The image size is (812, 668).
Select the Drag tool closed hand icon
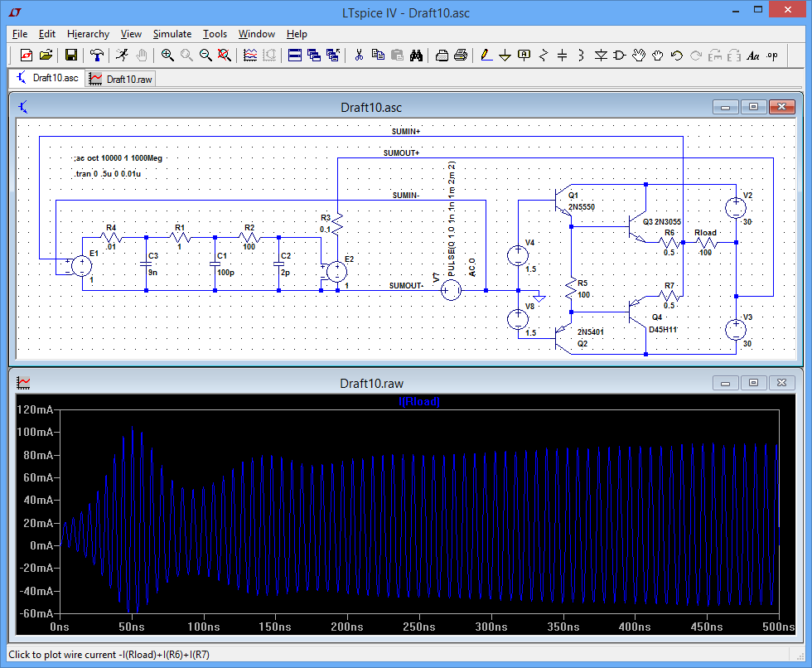658,55
